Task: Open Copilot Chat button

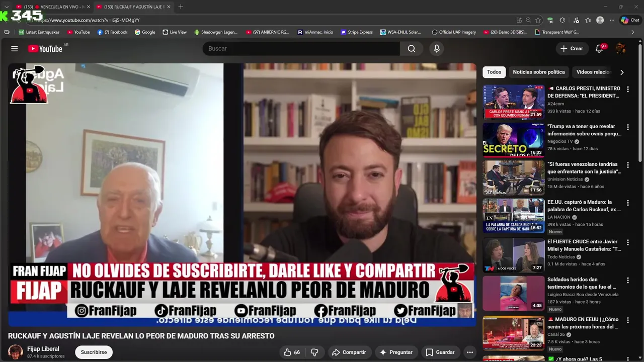Action: coord(630,20)
